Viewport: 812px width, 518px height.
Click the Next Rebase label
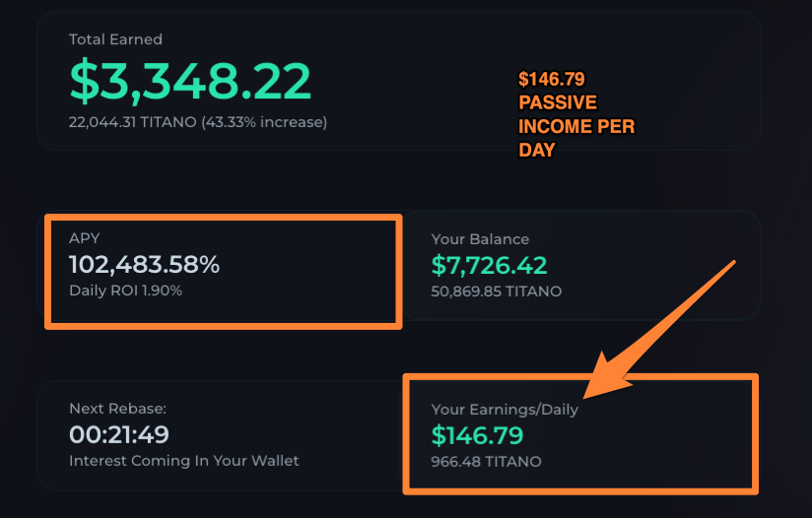click(x=117, y=409)
